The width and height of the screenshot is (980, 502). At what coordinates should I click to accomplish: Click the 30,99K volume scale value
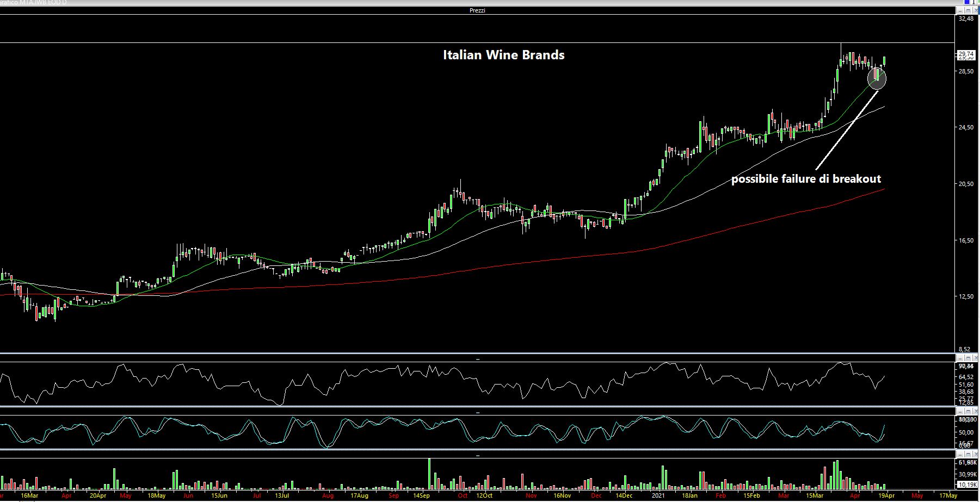point(967,474)
